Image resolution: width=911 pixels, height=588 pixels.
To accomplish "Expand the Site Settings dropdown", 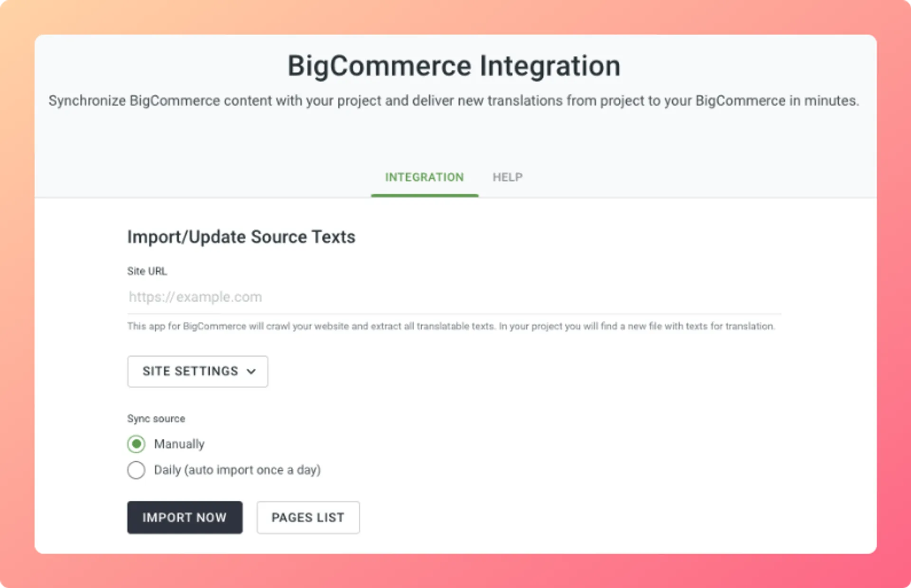I will [x=197, y=371].
